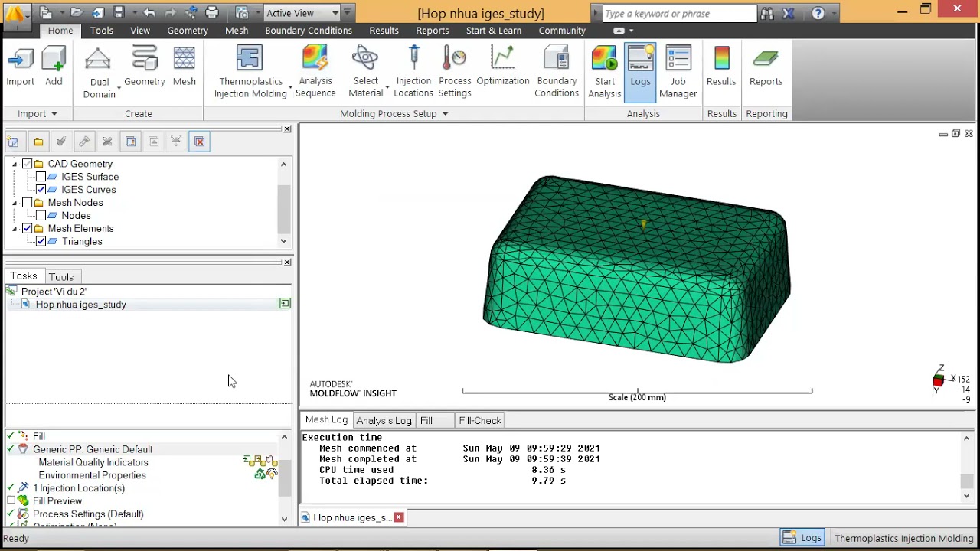Click the keyword search input field
This screenshot has width=980, height=551.
coord(678,13)
